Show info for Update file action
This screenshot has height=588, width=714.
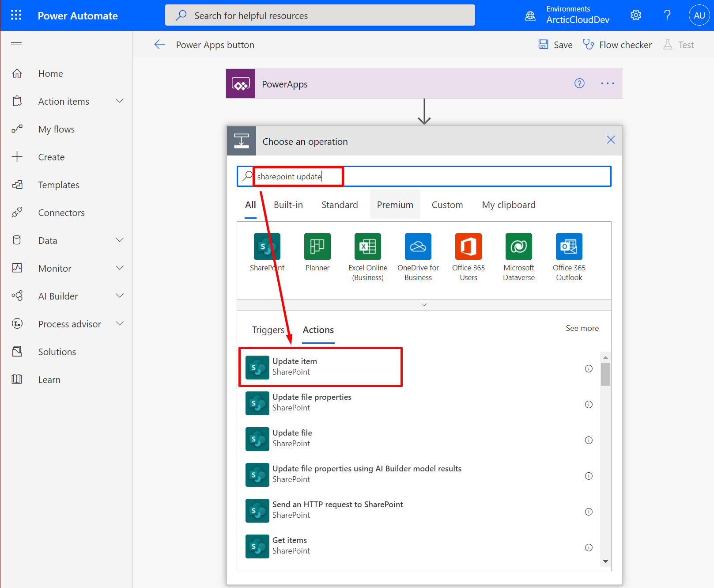click(x=589, y=440)
